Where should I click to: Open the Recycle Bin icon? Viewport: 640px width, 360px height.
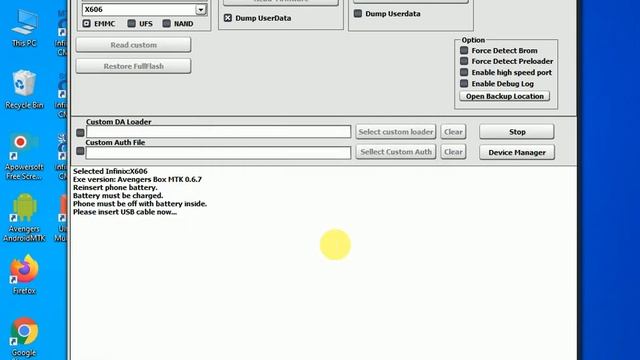[24, 90]
